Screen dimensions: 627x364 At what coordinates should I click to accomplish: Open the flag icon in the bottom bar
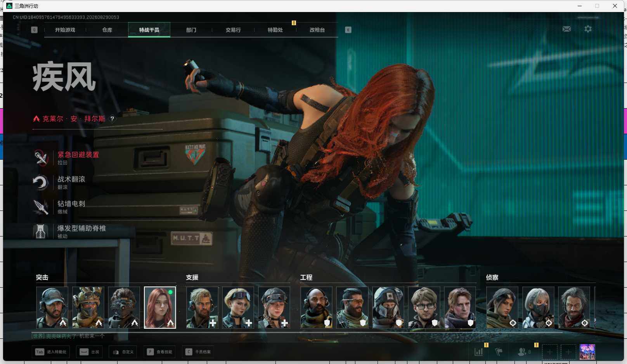point(499,352)
